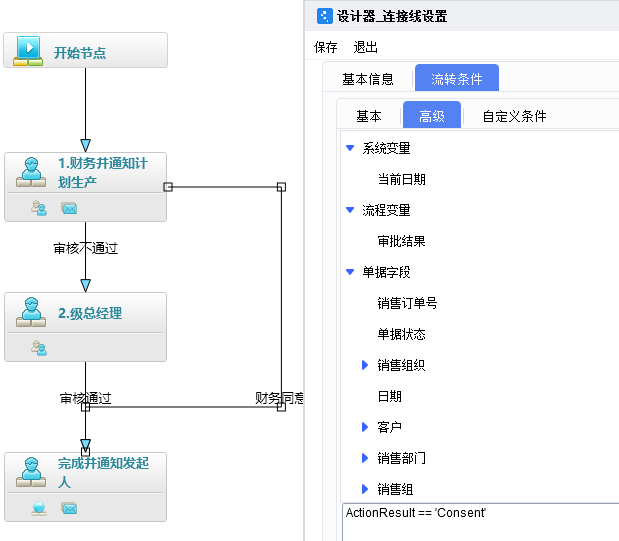Click the mail icon under 完成并通知发起人 node
The image size is (619, 541).
tap(69, 508)
